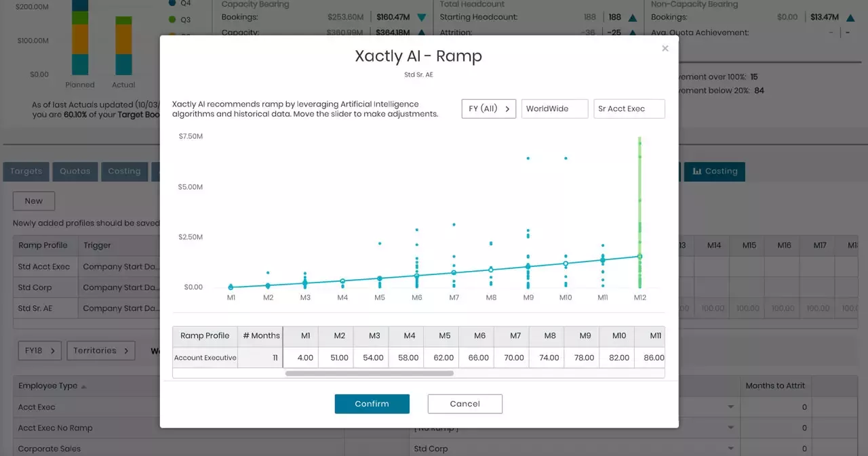
Task: Click the topmost data dot above M5
Action: point(380,243)
